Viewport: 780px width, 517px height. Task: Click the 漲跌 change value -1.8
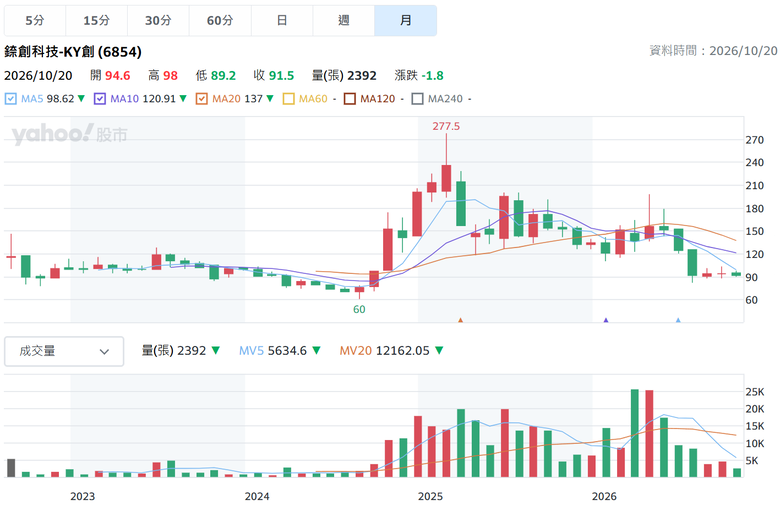coord(432,76)
